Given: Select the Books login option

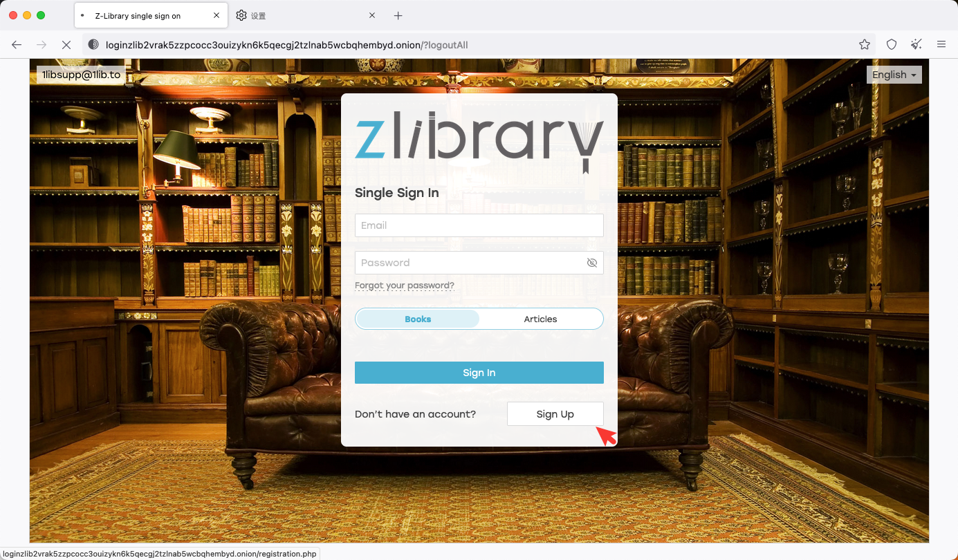Looking at the screenshot, I should tap(418, 319).
